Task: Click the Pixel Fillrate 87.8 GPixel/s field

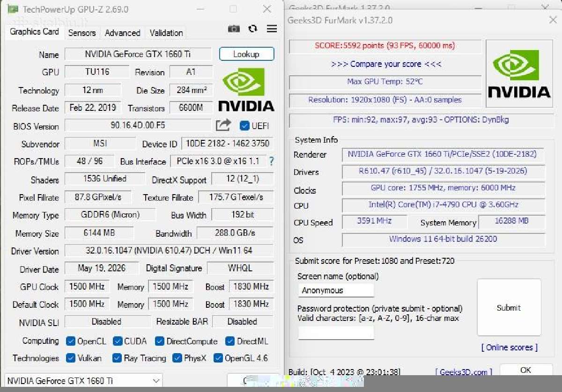Action: pyautogui.click(x=98, y=197)
